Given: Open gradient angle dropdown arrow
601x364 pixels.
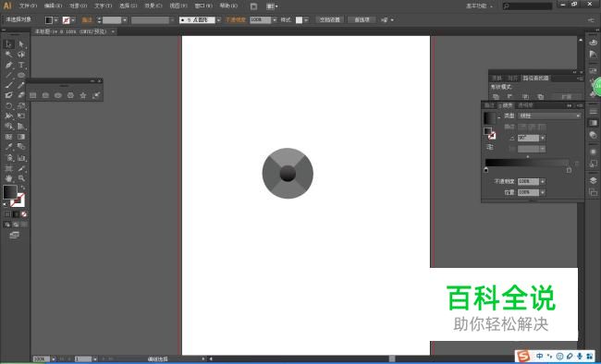Looking at the screenshot, I should pos(543,138).
